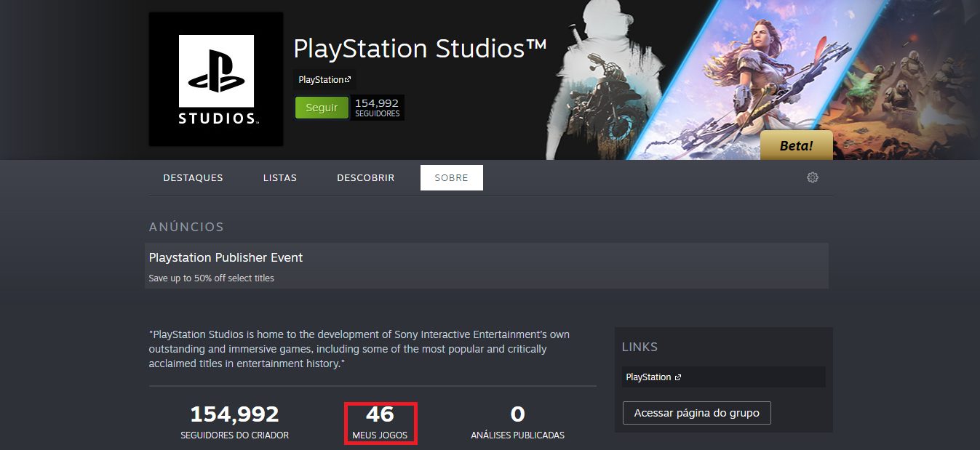Click the highlighted "46 Meus Jogos" stat
The width and height of the screenshot is (980, 450).
[379, 422]
